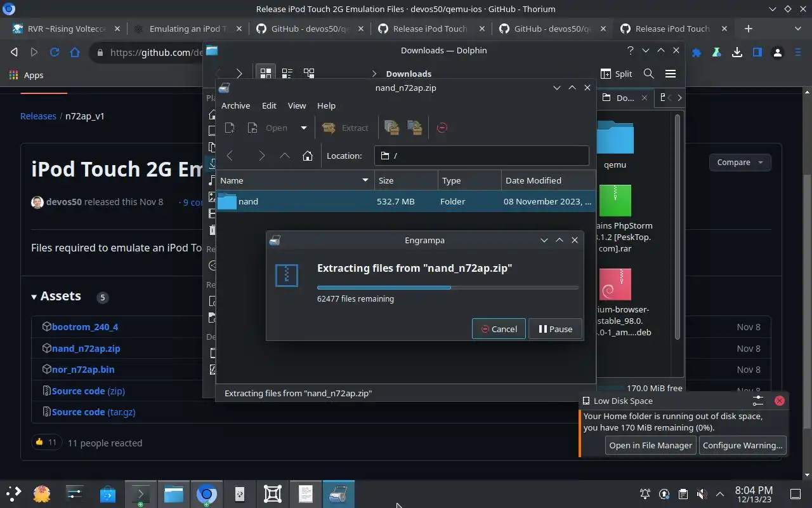Sort by the Size column header
The width and height of the screenshot is (812, 508).
[406, 180]
